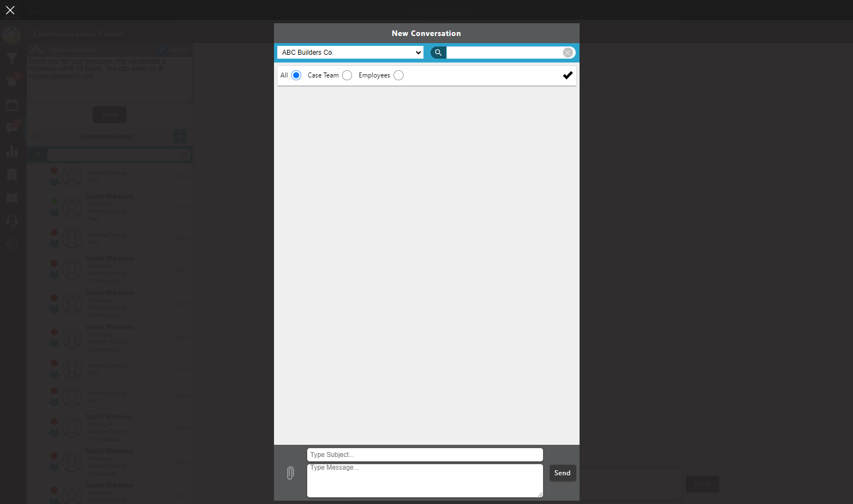The image size is (853, 504).
Task: Click the black checkmark confirm icon
Action: click(x=568, y=75)
